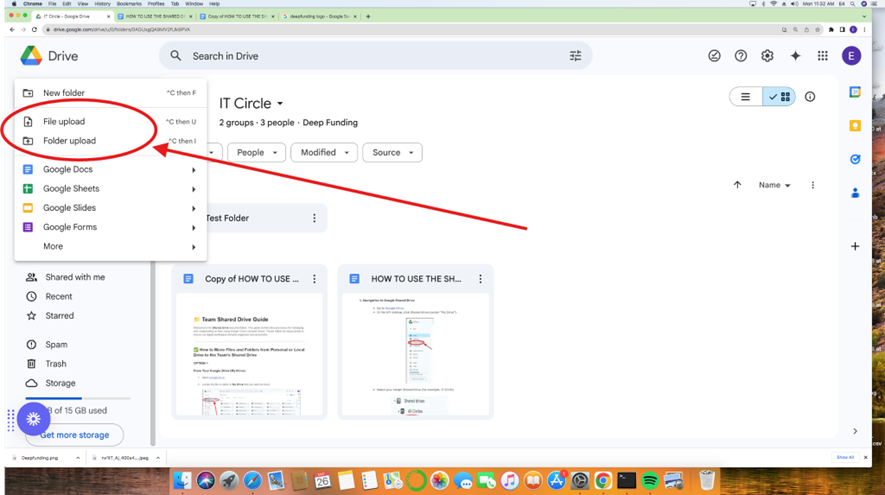The height and width of the screenshot is (495, 885).
Task: Choose Google Sheets menu entry
Action: coord(71,189)
